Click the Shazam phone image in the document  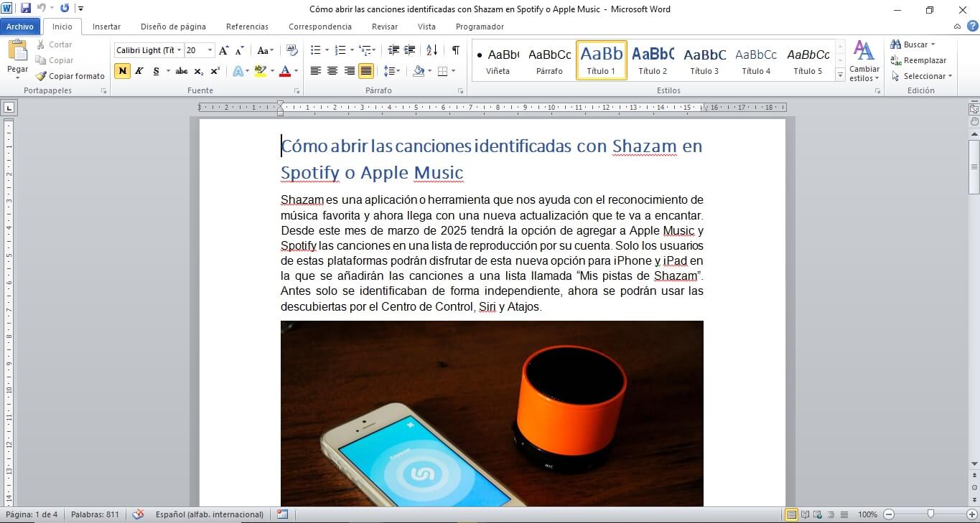492,413
